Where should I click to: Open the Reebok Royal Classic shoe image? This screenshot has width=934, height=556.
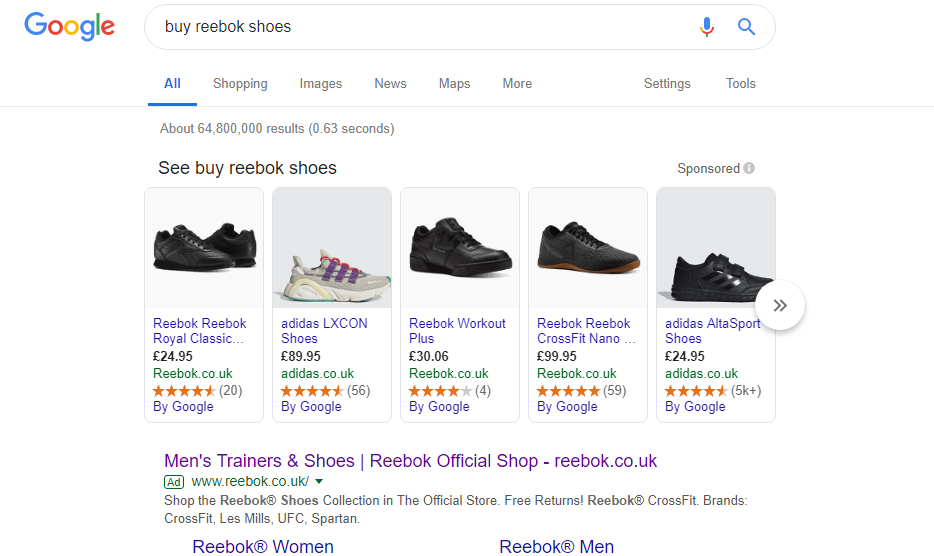(204, 248)
